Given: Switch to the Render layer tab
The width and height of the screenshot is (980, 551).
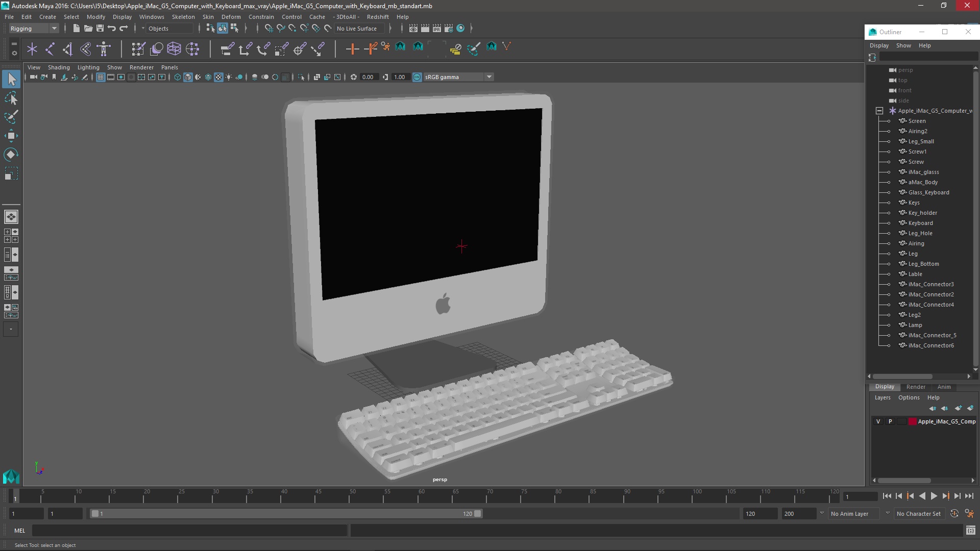Looking at the screenshot, I should tap(916, 387).
